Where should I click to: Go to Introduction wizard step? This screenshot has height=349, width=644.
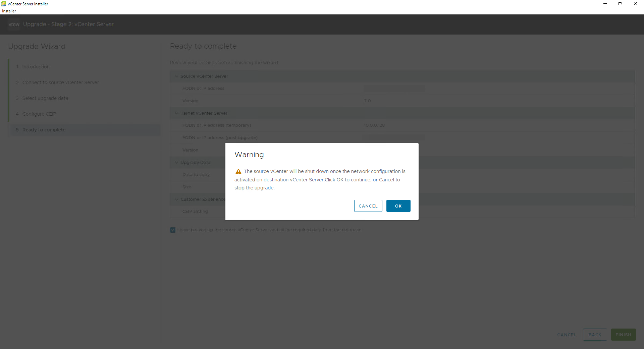point(36,67)
